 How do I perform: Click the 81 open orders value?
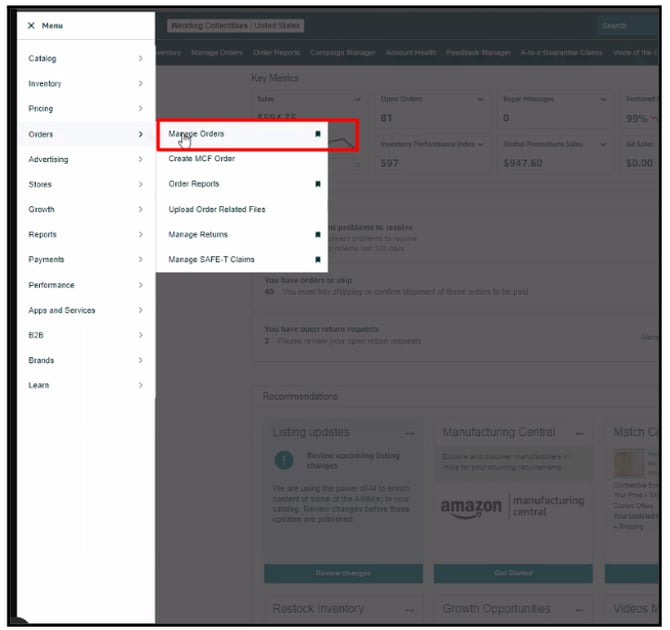[x=386, y=118]
